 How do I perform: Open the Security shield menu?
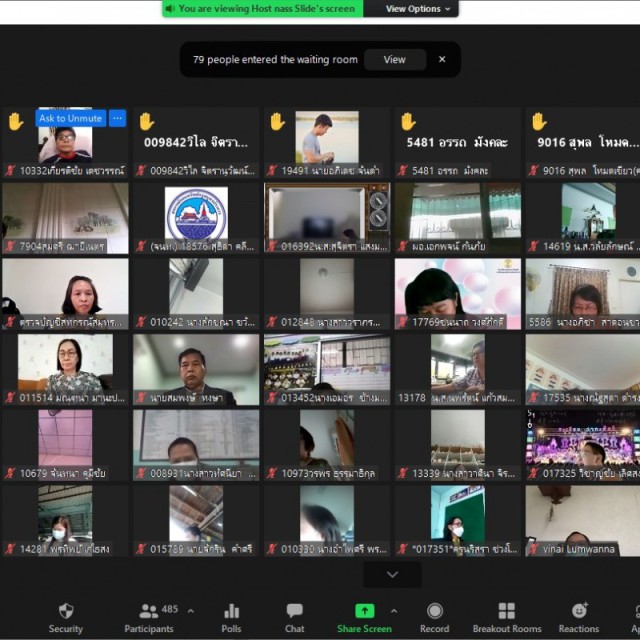[66, 618]
